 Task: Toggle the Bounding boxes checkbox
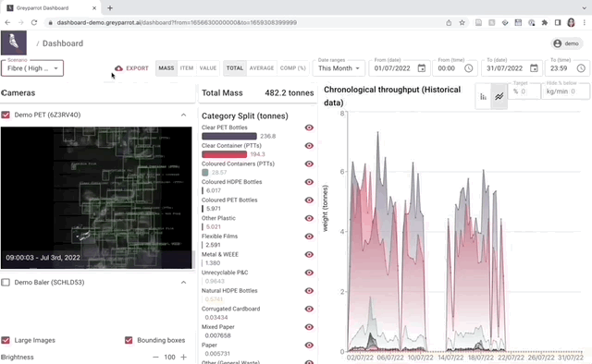(x=129, y=340)
